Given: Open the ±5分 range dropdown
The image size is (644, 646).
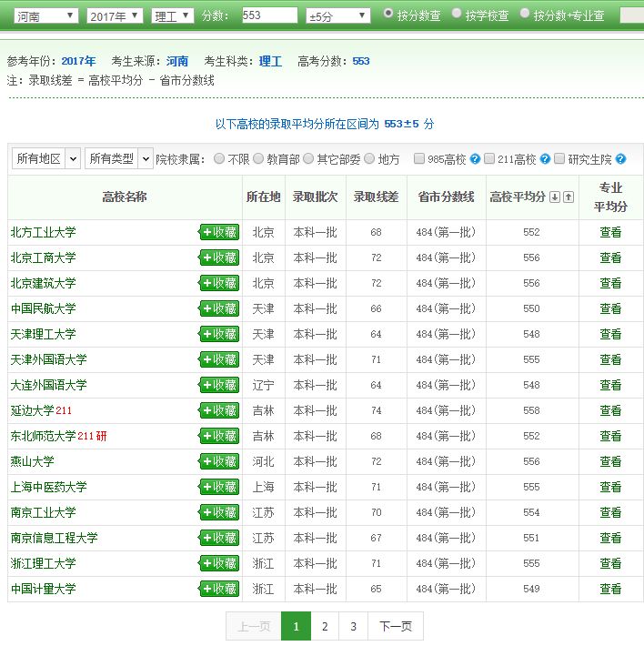Looking at the screenshot, I should point(338,16).
